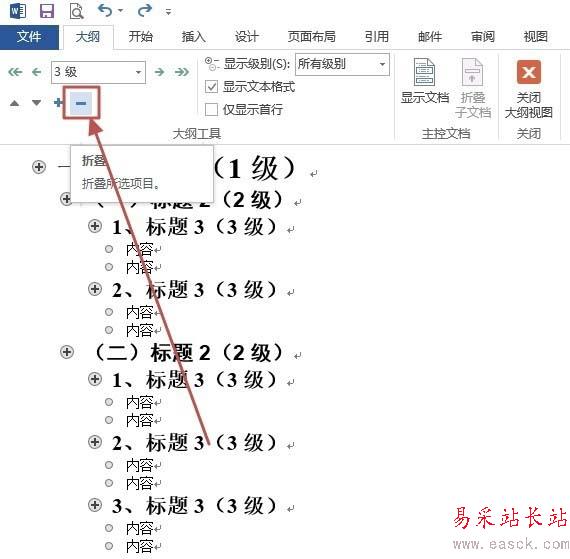Collapse the selected item with the minus button
This screenshot has height=559, width=570.
click(81, 103)
